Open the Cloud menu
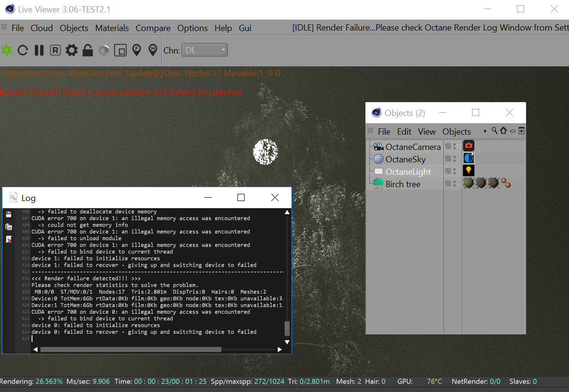569x392 pixels. [x=42, y=28]
